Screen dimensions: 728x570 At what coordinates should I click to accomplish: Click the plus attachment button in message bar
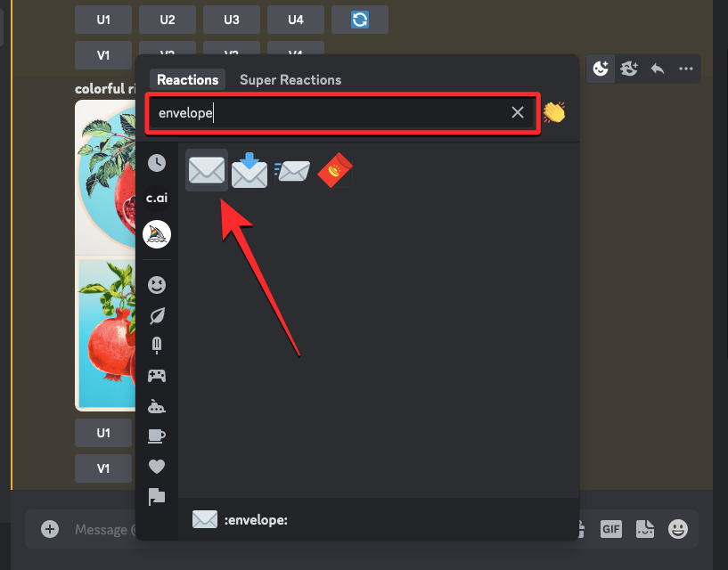[50, 529]
